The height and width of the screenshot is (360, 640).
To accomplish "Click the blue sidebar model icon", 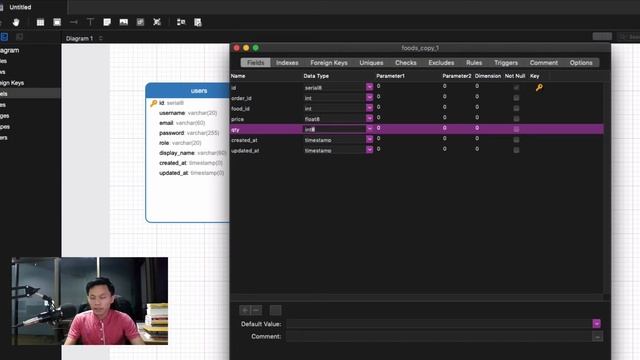I will tap(4, 37).
